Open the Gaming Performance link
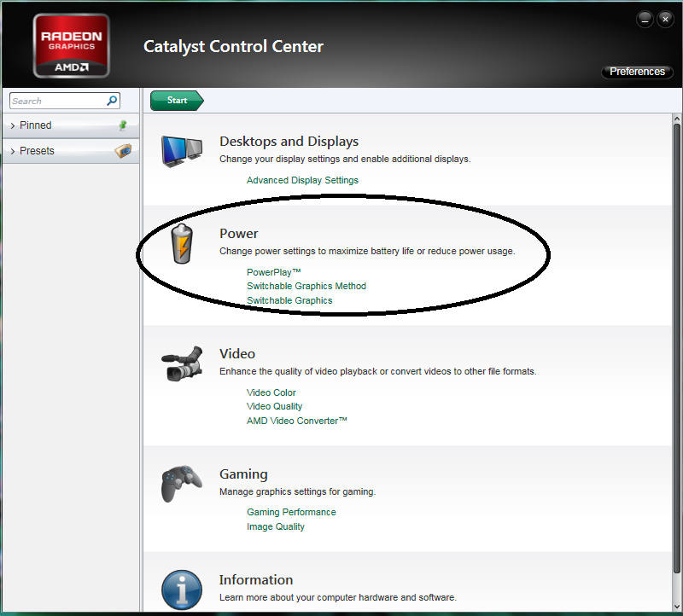 click(291, 512)
